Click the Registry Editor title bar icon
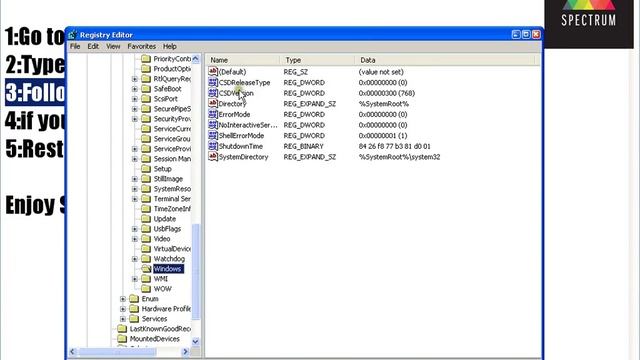This screenshot has height=360, width=640. (x=73, y=35)
